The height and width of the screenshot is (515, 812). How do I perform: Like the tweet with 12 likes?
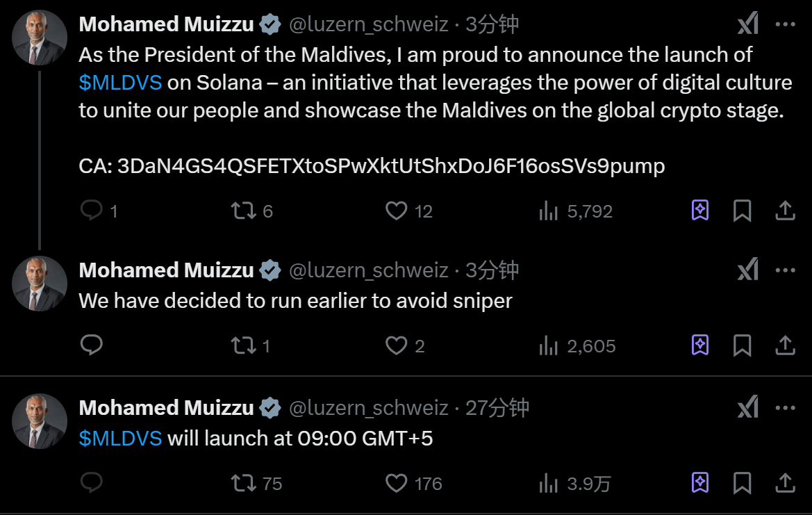click(x=396, y=211)
